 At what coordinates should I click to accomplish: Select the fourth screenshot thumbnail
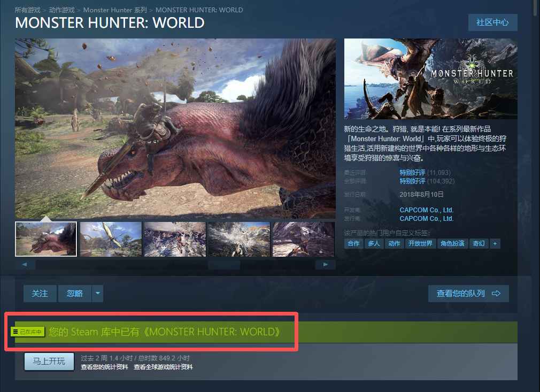238,239
